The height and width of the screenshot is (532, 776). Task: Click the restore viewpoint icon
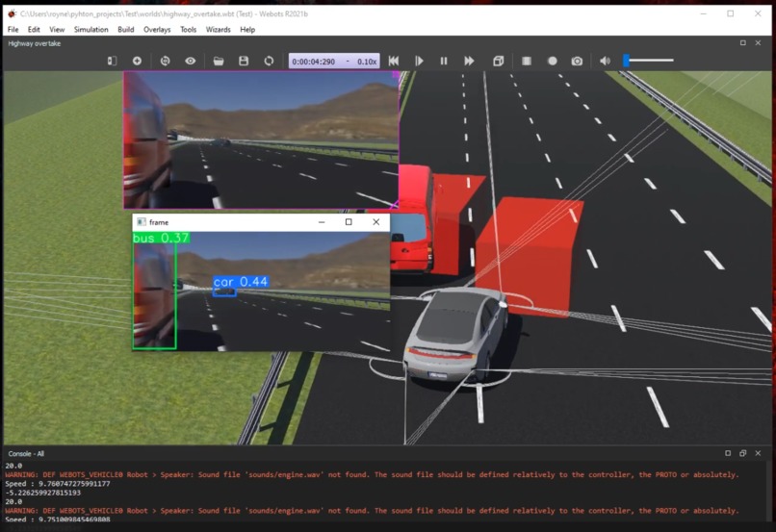coord(166,61)
